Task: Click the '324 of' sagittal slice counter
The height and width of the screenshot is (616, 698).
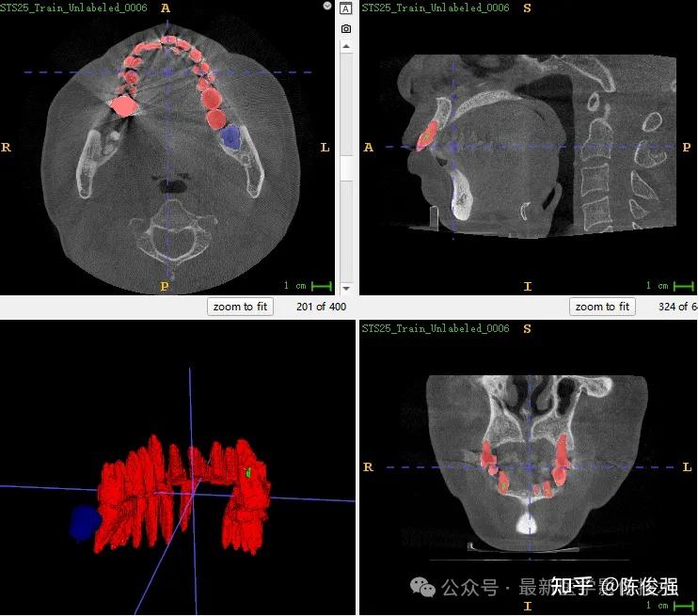Action: 677,307
